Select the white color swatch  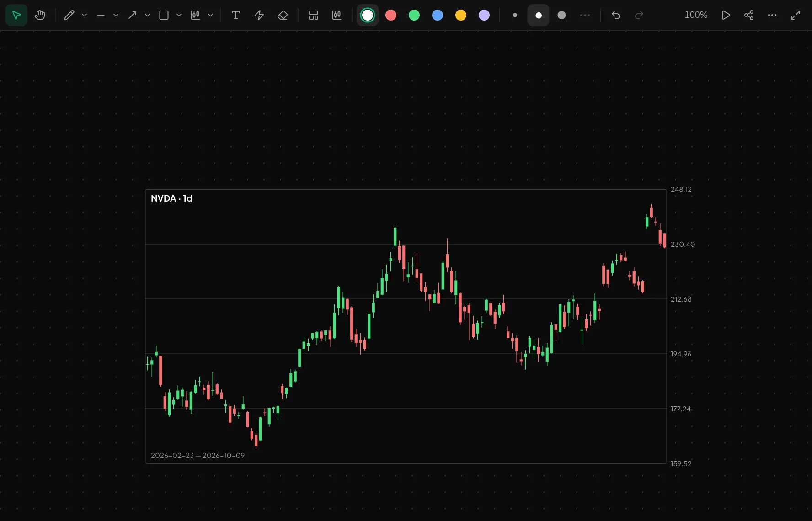(368, 15)
